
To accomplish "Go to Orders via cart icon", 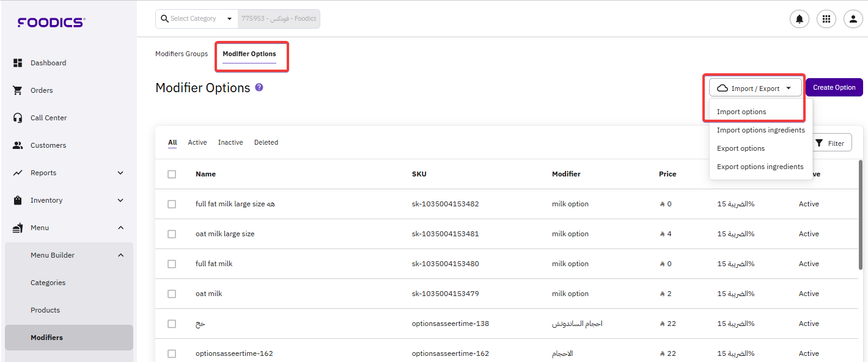I will click(x=18, y=90).
